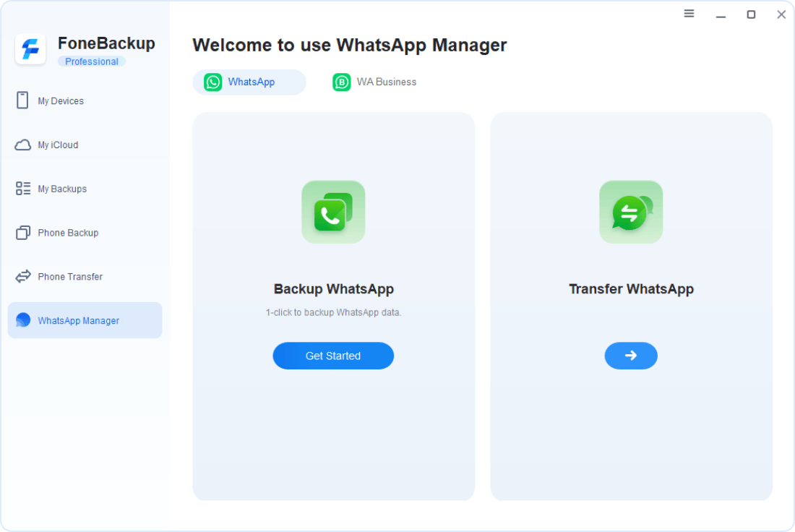Click the Get Started button
The width and height of the screenshot is (795, 532).
click(333, 356)
